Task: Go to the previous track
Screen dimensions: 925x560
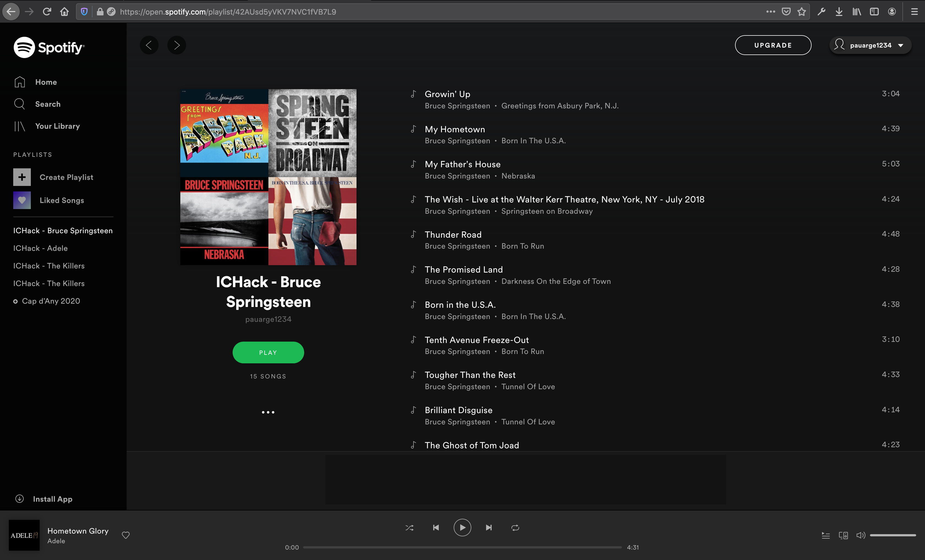Action: pyautogui.click(x=436, y=528)
